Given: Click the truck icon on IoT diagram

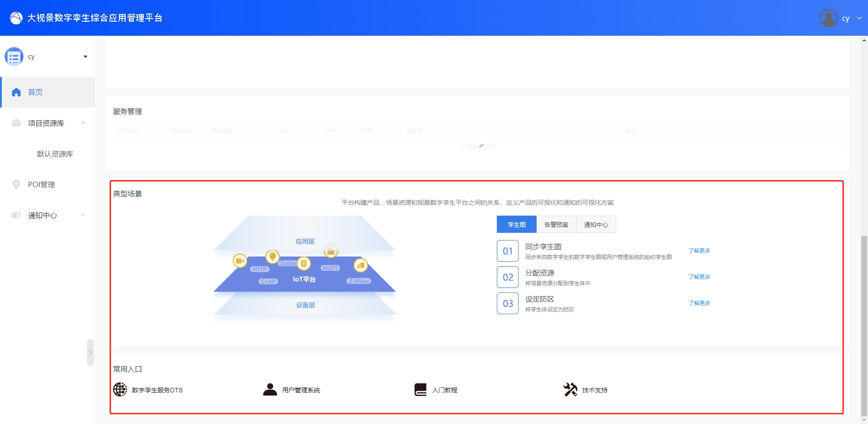Looking at the screenshot, I should click(360, 265).
